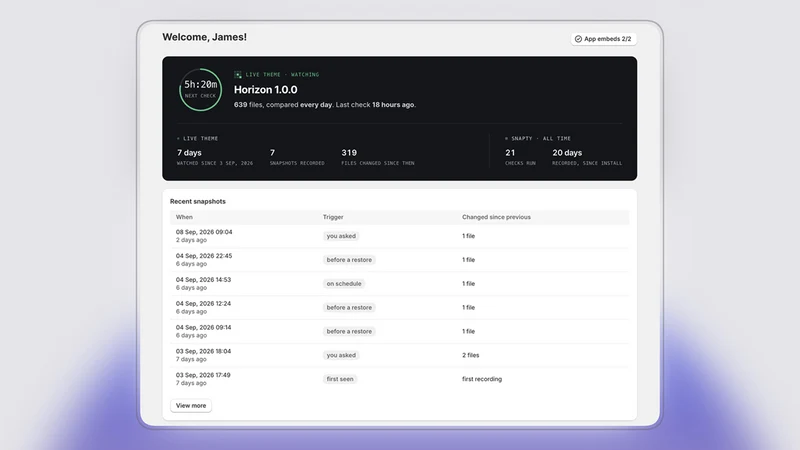This screenshot has height=450, width=800.
Task: Click the '319' files changed stat
Action: click(x=349, y=153)
